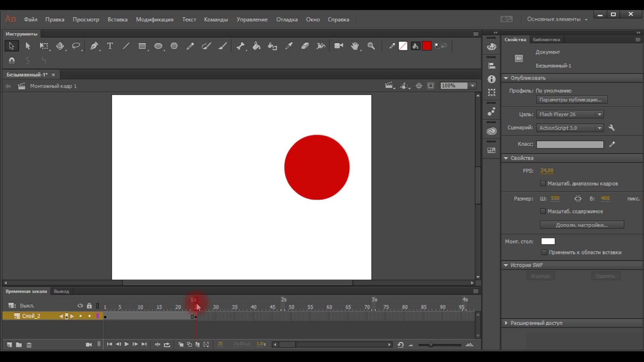Select the Paint Bucket tool
Viewport: 644px width, 362px height.
257,46
